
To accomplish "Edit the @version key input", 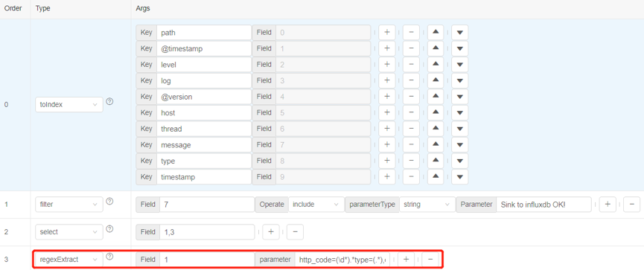I will (x=204, y=97).
